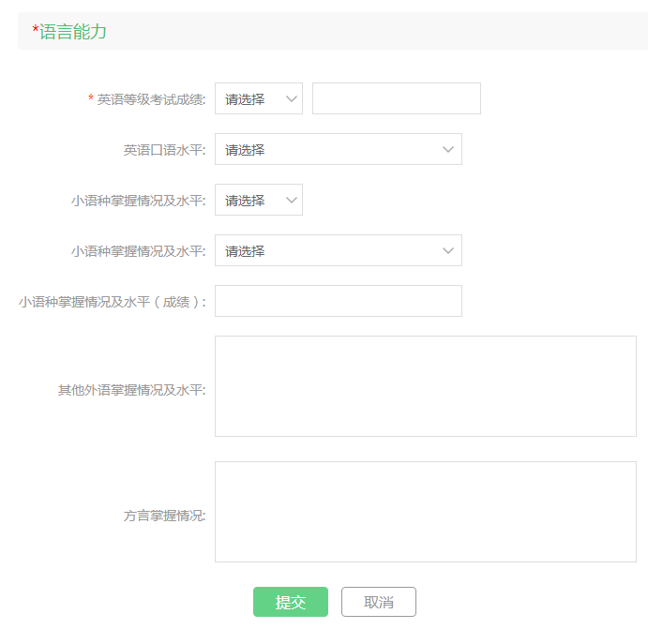Click chevron arrow of first 小语种掌握情况及水平 selector
Image resolution: width=648 pixels, height=644 pixels.
pyautogui.click(x=292, y=201)
